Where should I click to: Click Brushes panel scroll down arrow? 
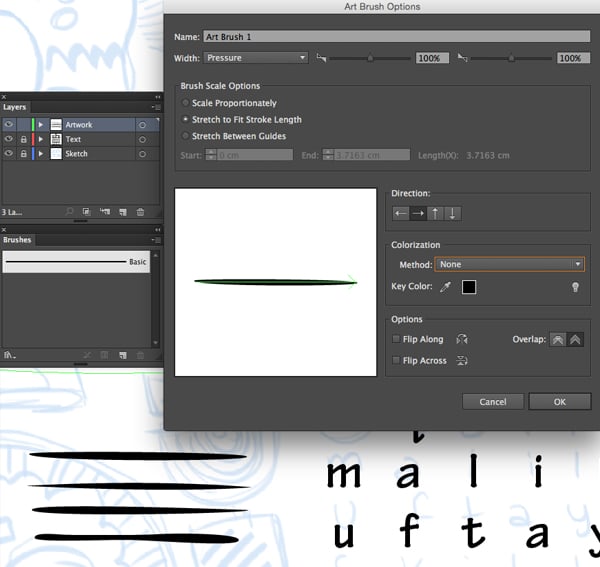pos(155,342)
